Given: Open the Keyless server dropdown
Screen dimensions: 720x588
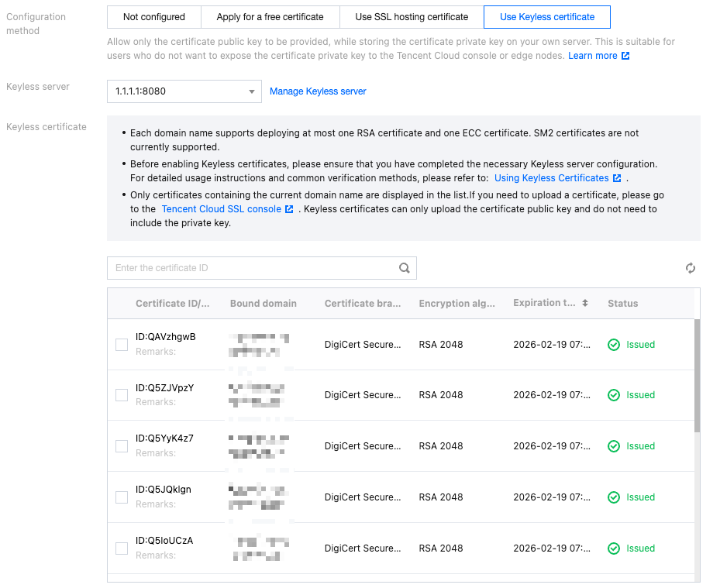Looking at the screenshot, I should click(184, 91).
